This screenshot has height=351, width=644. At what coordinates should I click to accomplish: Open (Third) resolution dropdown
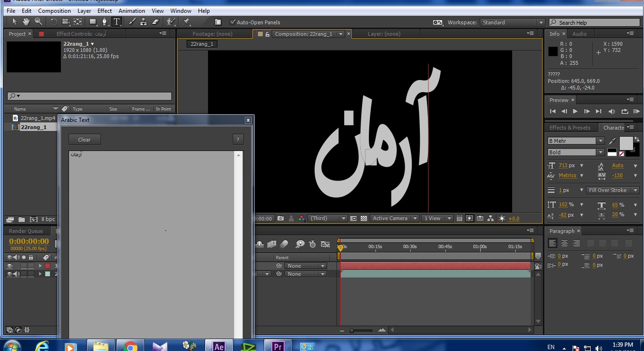[328, 219]
